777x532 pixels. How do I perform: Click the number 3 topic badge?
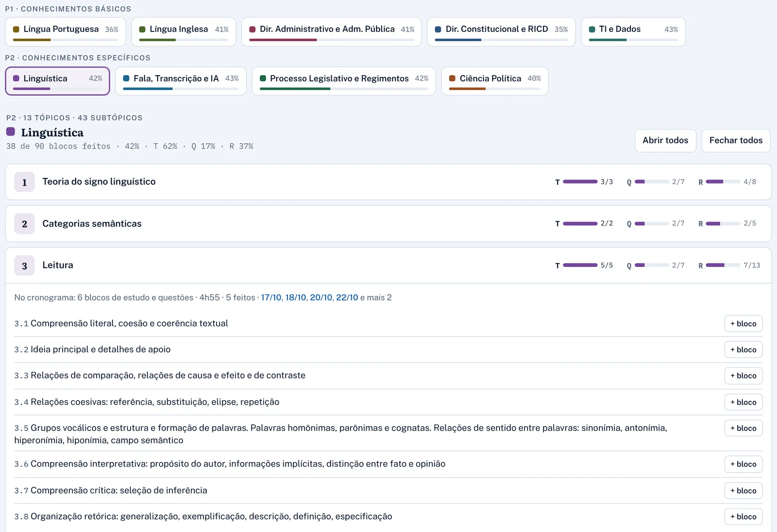pyautogui.click(x=24, y=266)
